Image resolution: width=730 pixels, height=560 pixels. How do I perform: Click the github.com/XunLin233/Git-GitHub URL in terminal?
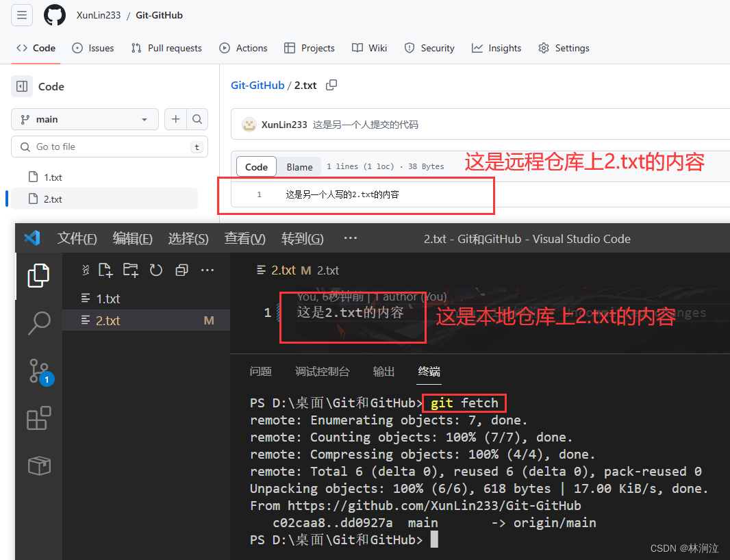click(434, 506)
